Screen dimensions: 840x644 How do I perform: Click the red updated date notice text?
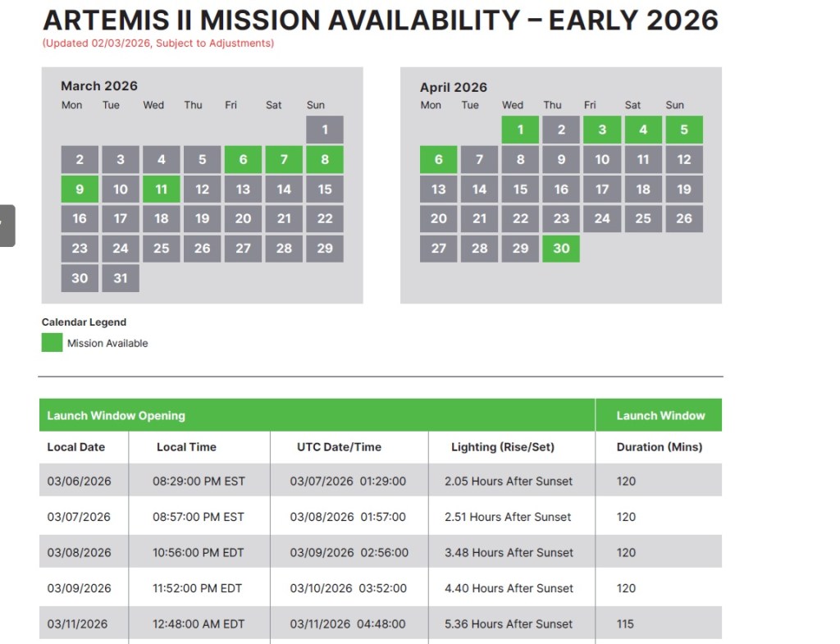(158, 43)
